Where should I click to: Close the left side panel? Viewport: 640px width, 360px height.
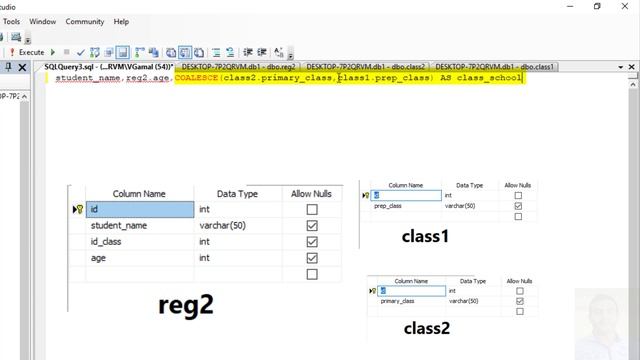coord(22,67)
